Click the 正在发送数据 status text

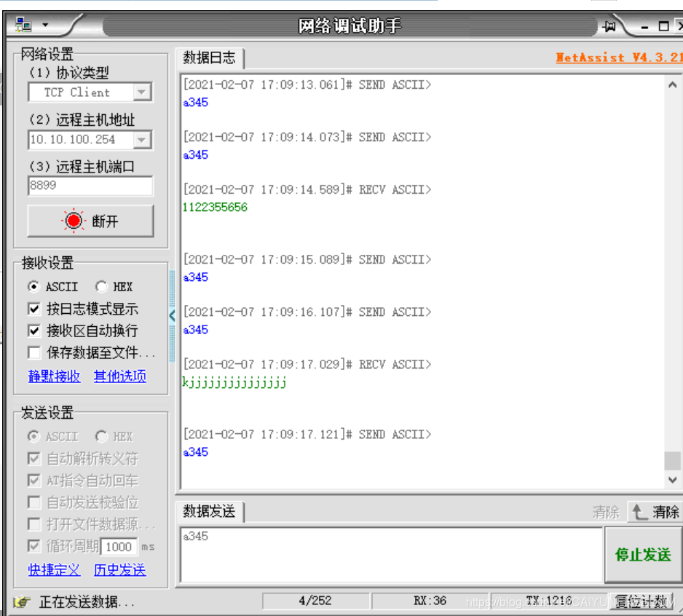tap(86, 602)
